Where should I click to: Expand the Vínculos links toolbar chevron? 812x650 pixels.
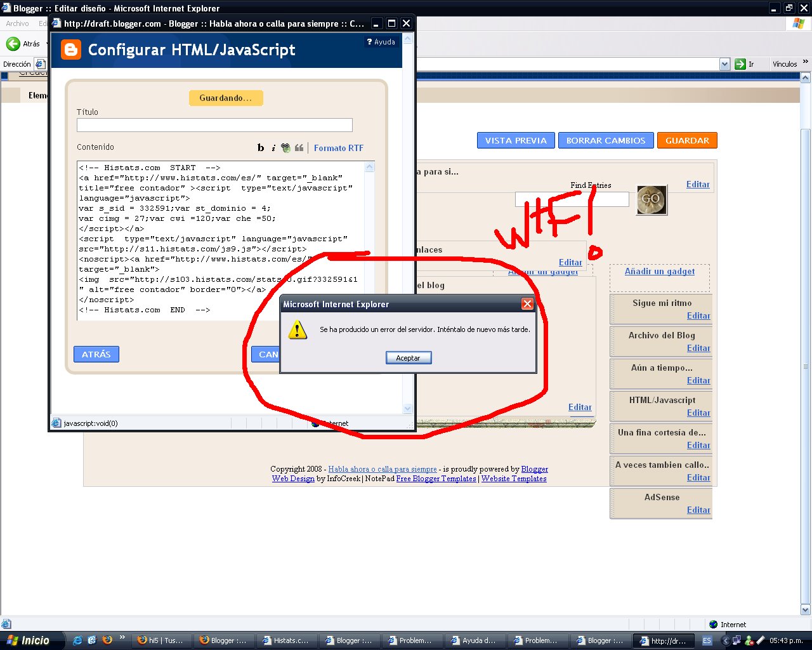(806, 62)
